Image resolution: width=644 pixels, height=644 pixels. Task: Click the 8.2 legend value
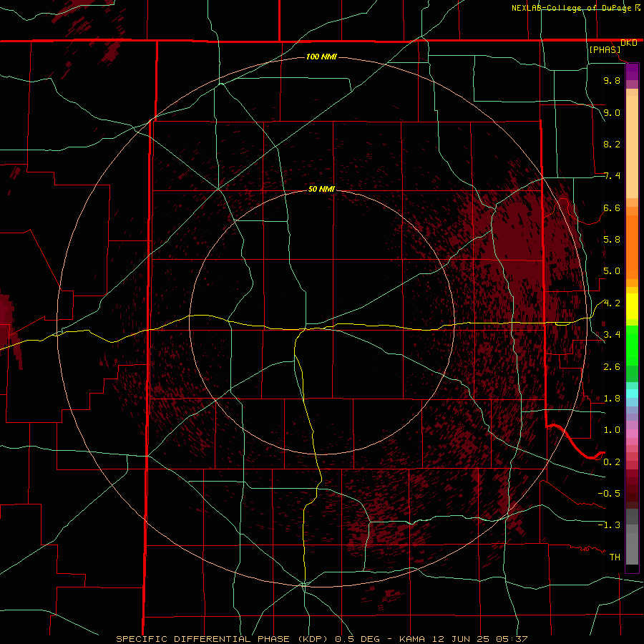tap(612, 144)
